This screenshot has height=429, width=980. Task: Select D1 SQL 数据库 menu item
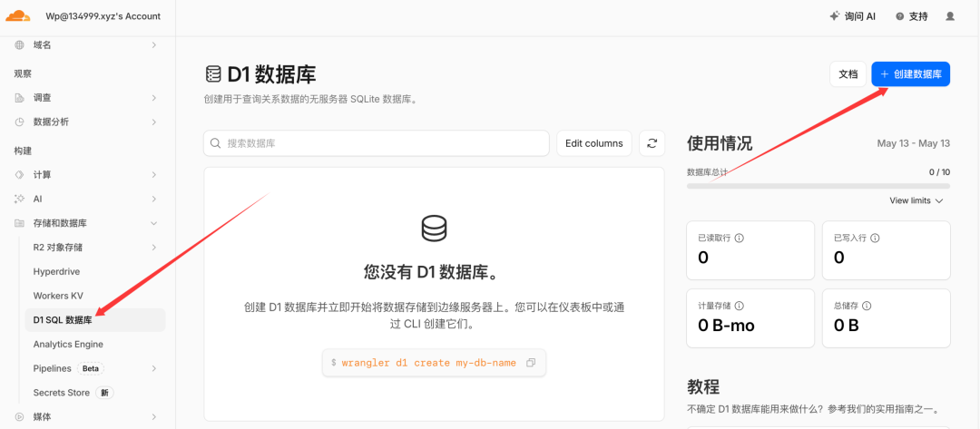tap(95, 320)
